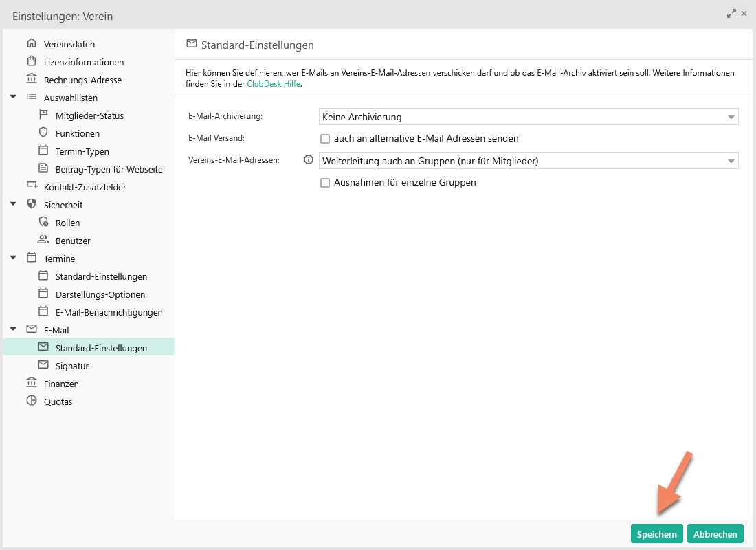Select Mitglieder-Status list
The height and width of the screenshot is (550, 756).
click(x=89, y=115)
